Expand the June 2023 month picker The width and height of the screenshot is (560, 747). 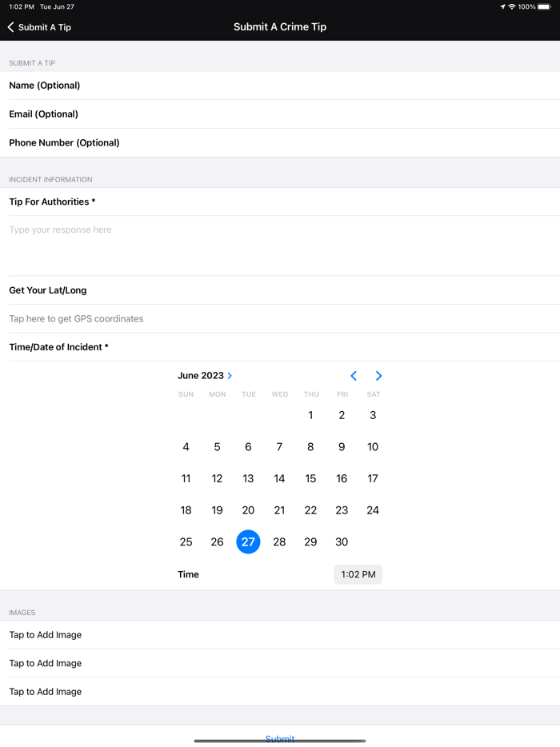click(205, 375)
